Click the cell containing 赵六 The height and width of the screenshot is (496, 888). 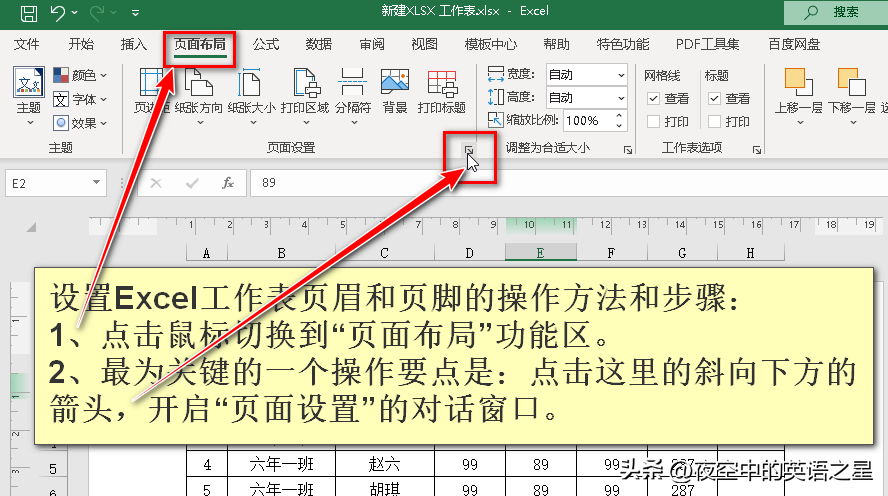point(385,465)
